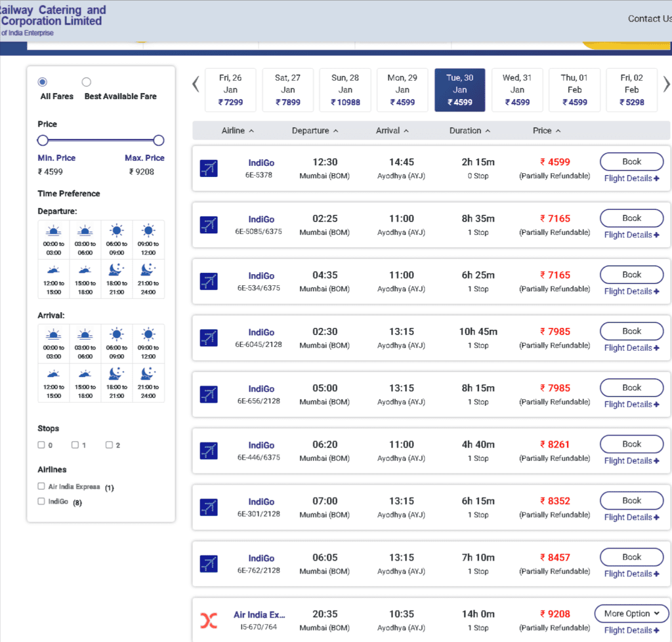Select departure time 06:00 to 09:00 icon
The height and width of the screenshot is (642, 672).
click(x=116, y=231)
